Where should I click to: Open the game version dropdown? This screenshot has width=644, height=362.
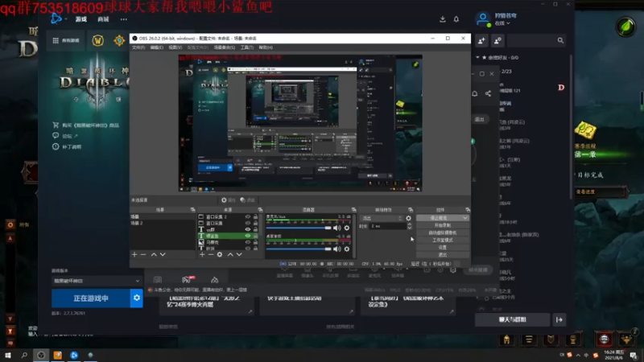tap(97, 281)
